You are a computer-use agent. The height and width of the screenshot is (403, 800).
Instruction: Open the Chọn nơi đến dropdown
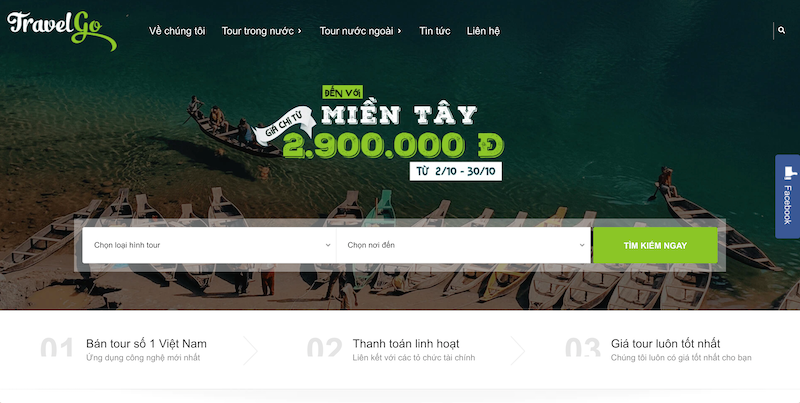point(463,245)
